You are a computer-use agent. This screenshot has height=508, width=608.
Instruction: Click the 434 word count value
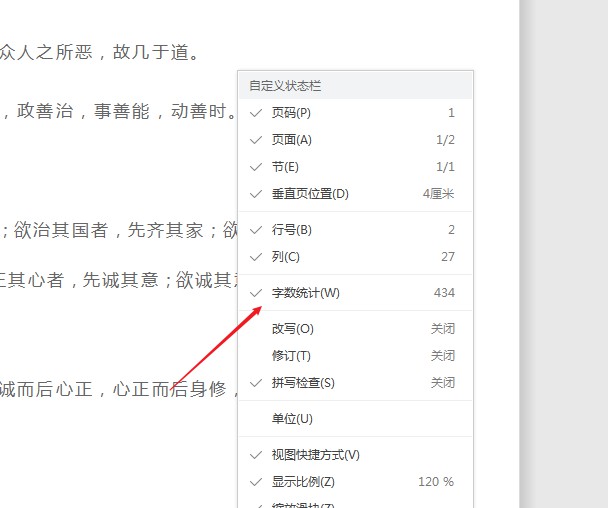pos(444,292)
